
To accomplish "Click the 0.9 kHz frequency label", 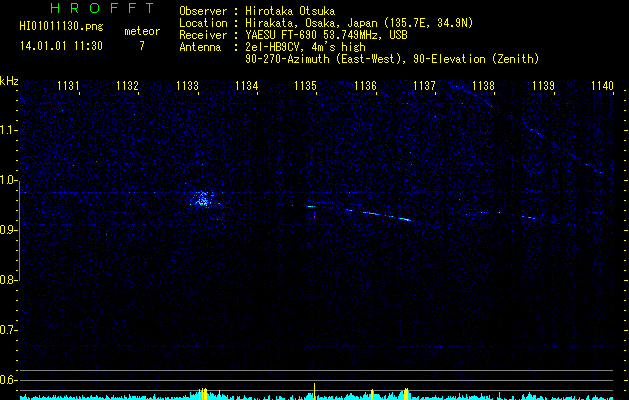I will click(x=8, y=230).
